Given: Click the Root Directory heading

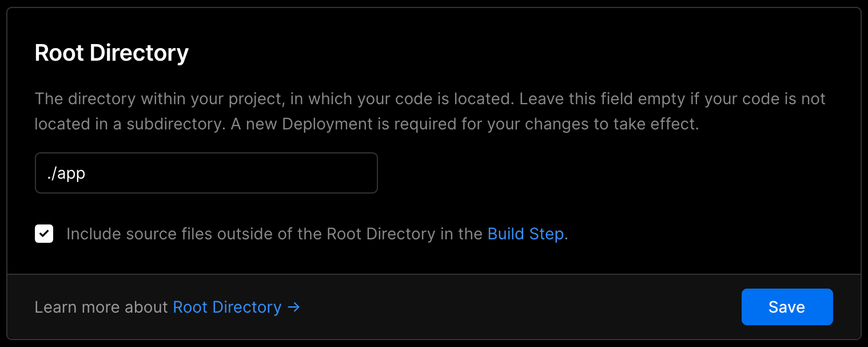Looking at the screenshot, I should point(112,53).
